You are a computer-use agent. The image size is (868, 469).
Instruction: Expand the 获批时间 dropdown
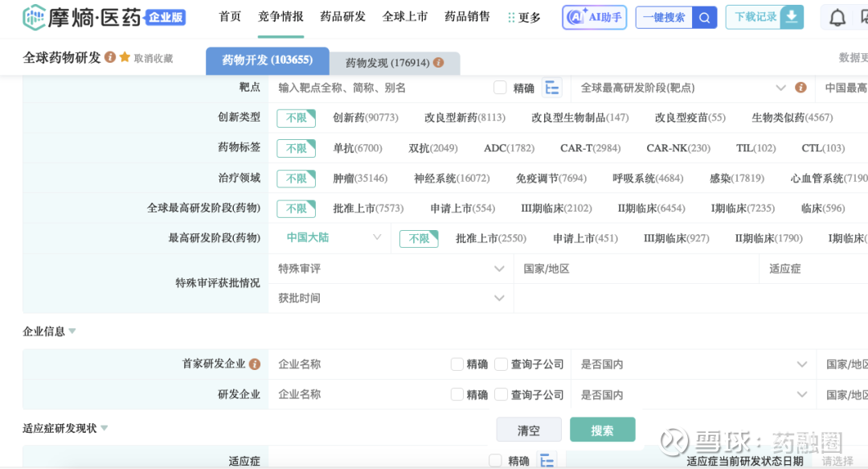coord(391,298)
